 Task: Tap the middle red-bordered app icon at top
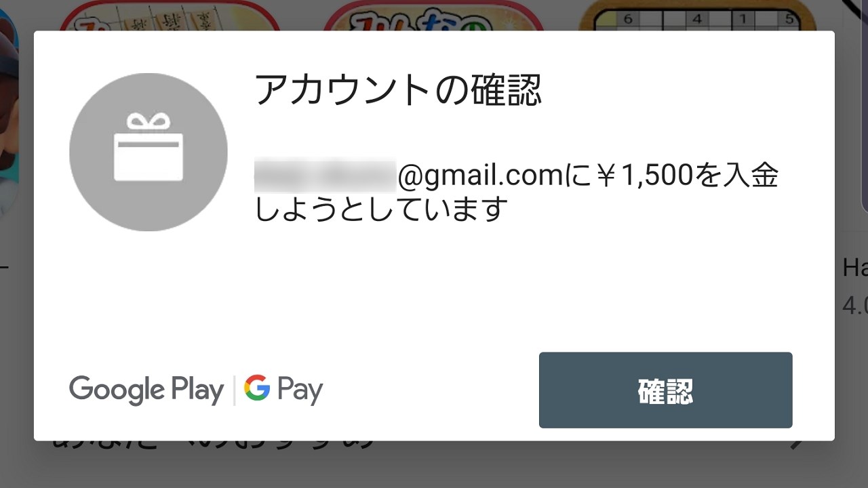tap(434, 15)
